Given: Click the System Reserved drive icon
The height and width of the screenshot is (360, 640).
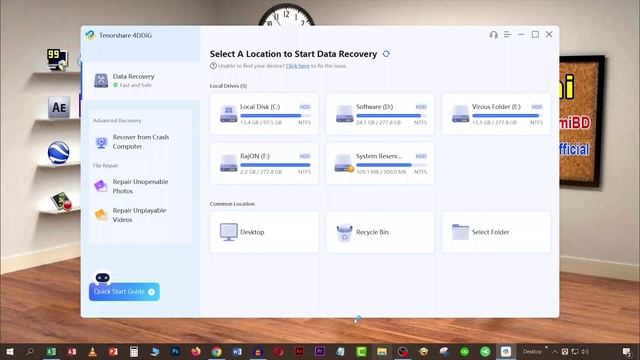Looking at the screenshot, I should (x=344, y=163).
